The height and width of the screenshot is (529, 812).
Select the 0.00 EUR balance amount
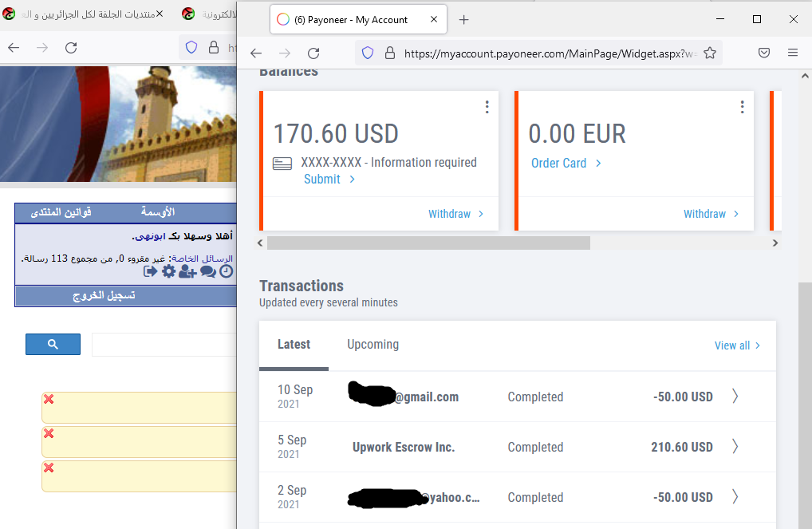577,134
